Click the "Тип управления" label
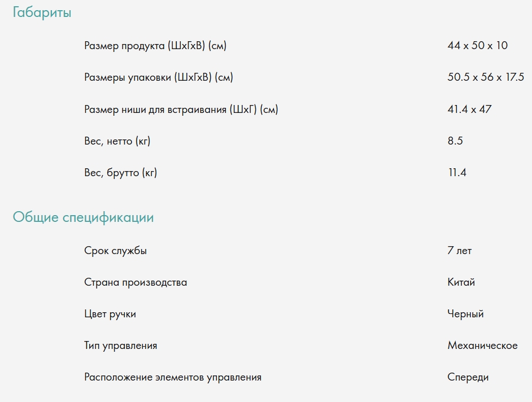532x402 pixels. pyautogui.click(x=121, y=345)
